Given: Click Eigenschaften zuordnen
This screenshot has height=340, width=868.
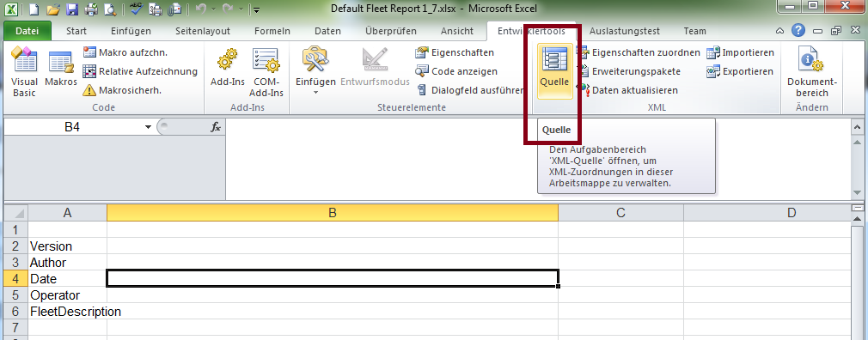Looking at the screenshot, I should (639, 52).
